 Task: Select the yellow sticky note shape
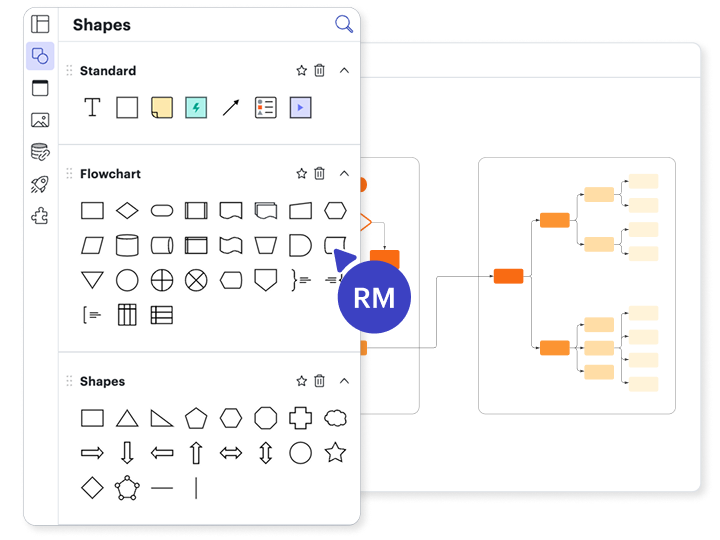click(x=161, y=108)
